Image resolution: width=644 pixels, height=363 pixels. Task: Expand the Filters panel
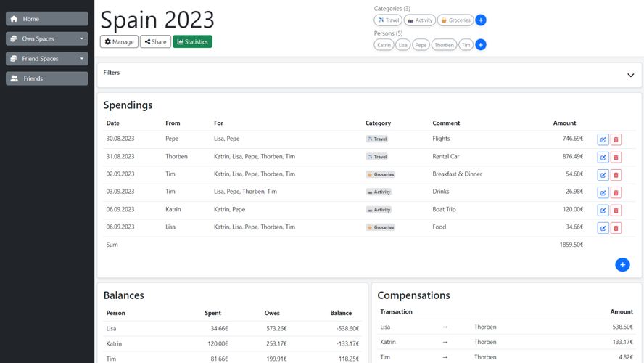point(630,76)
